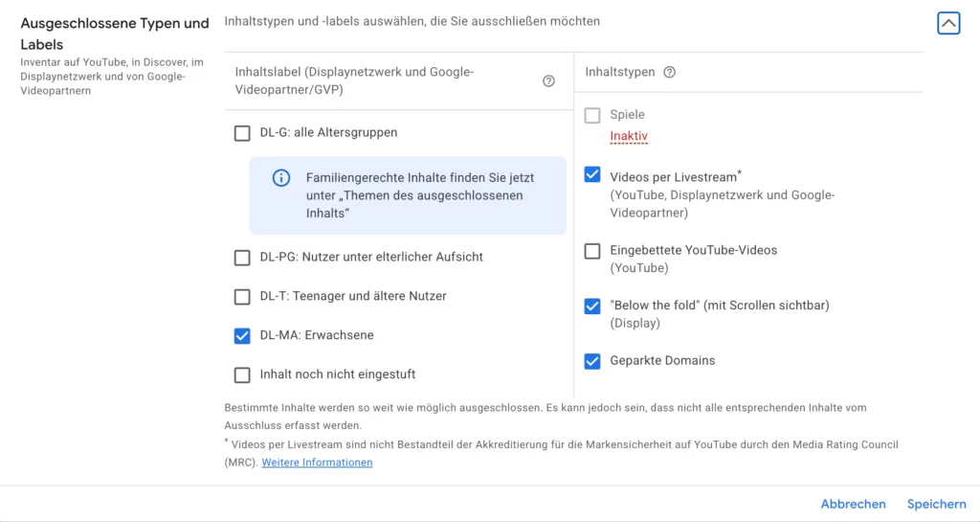
Task: Uncheck Videos per Livestream checkbox
Action: (x=591, y=174)
